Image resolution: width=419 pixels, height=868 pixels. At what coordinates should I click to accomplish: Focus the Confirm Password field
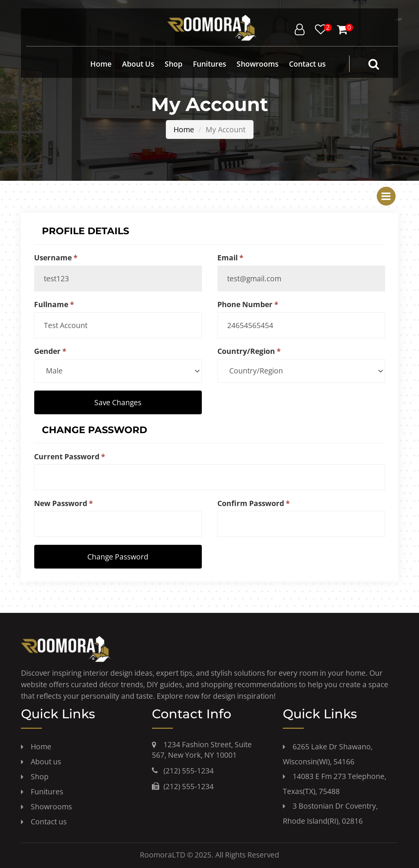coord(301,524)
